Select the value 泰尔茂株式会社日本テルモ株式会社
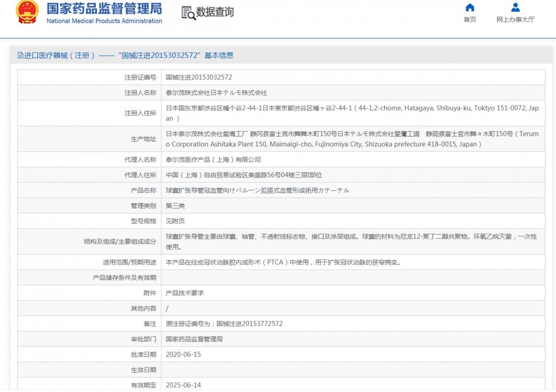Viewport: 556px width, 392px height. tap(216, 93)
